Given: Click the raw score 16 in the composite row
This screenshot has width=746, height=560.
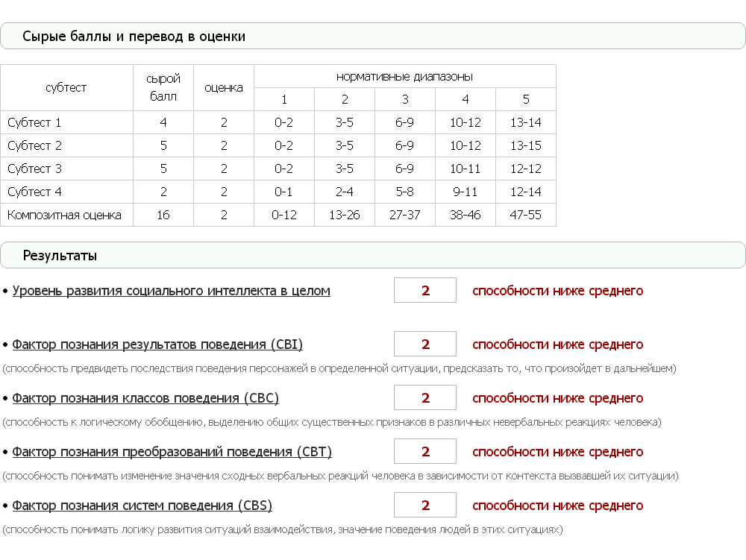Looking at the screenshot, I should pyautogui.click(x=163, y=215).
